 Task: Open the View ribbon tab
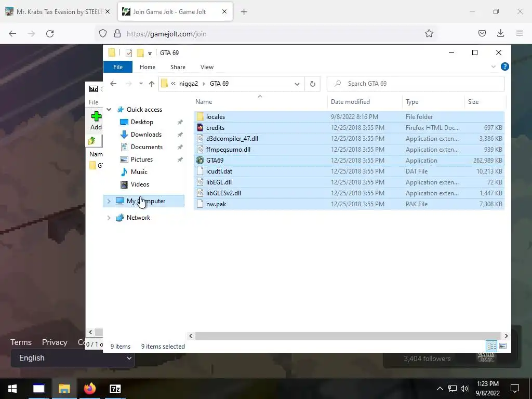207,67
